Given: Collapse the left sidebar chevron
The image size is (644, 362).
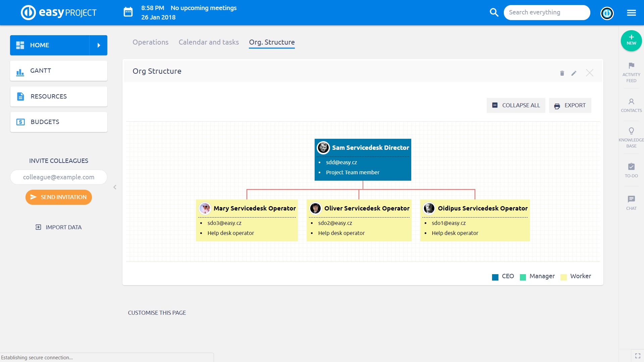Looking at the screenshot, I should 115,187.
